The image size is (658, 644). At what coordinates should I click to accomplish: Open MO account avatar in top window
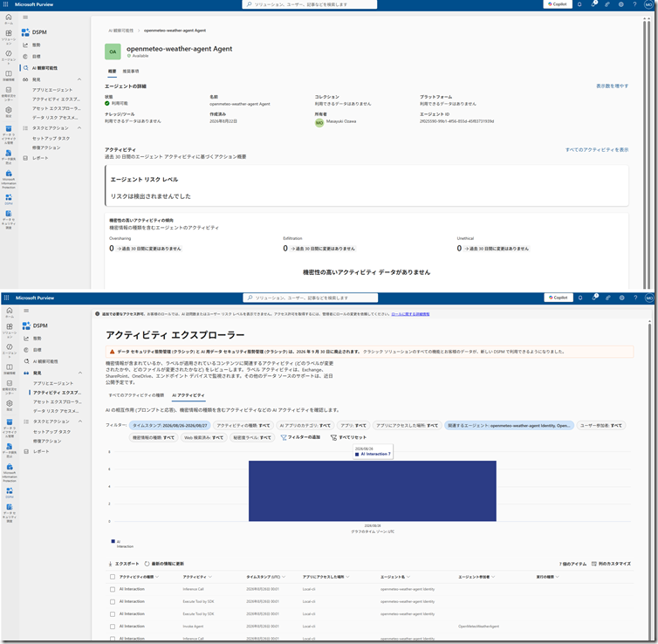tap(648, 4)
